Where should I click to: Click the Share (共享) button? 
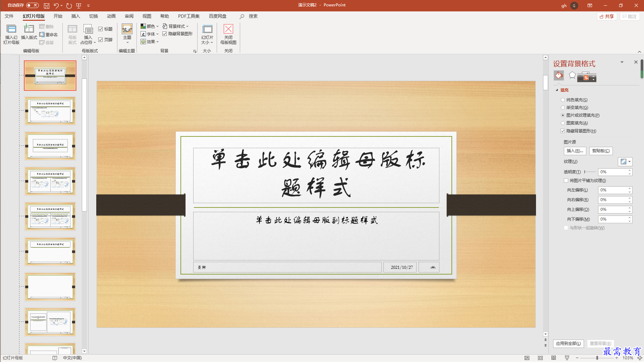tap(607, 16)
